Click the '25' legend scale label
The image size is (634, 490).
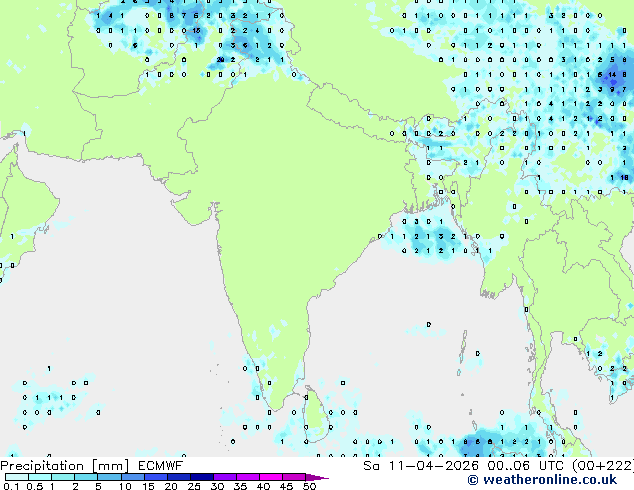[194, 486]
